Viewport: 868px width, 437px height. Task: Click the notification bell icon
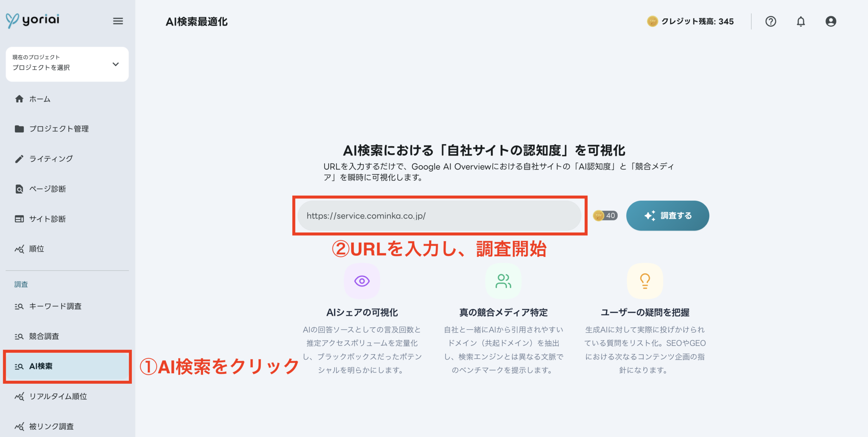pos(801,21)
